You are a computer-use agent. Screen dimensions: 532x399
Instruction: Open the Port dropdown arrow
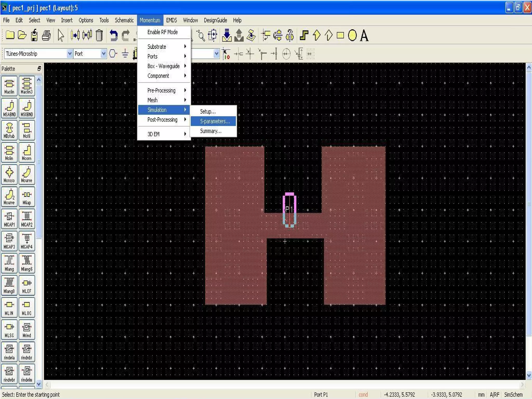(x=103, y=54)
